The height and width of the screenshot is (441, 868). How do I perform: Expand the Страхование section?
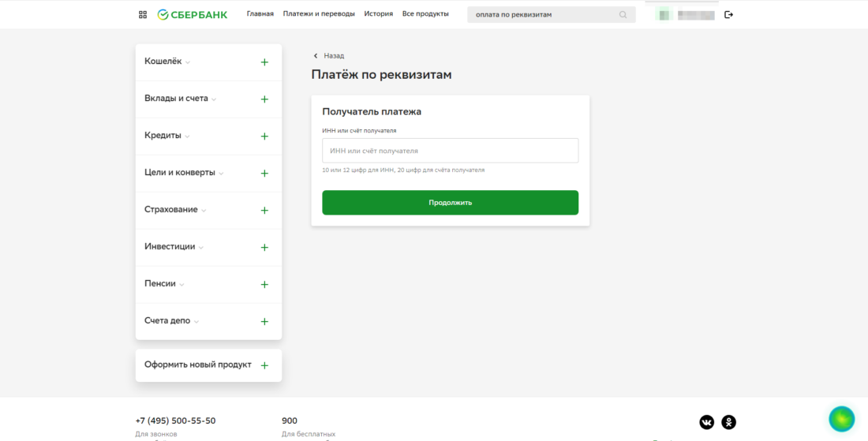point(175,210)
